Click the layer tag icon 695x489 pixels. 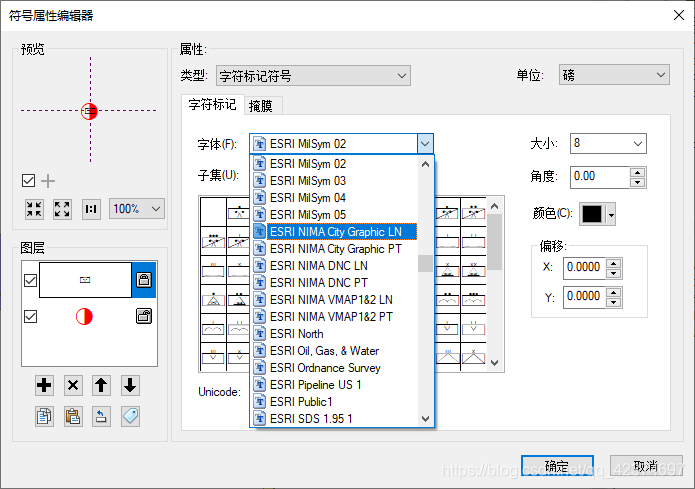[x=130, y=416]
